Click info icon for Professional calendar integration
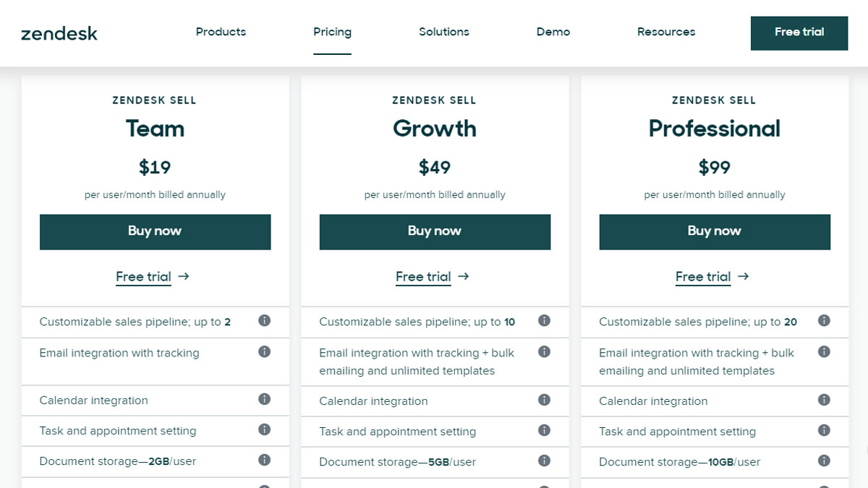This screenshot has height=488, width=868. click(824, 400)
